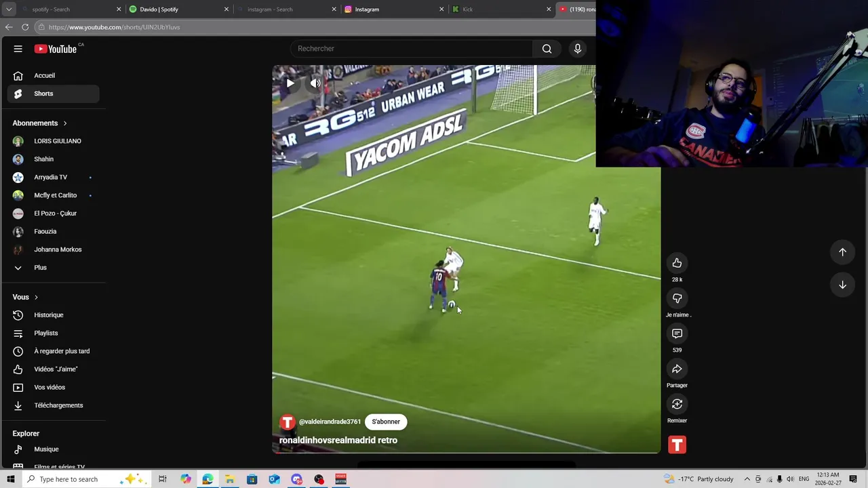Viewport: 868px width, 488px height.
Task: Open the clock showing 12:13 AM
Action: [828, 479]
